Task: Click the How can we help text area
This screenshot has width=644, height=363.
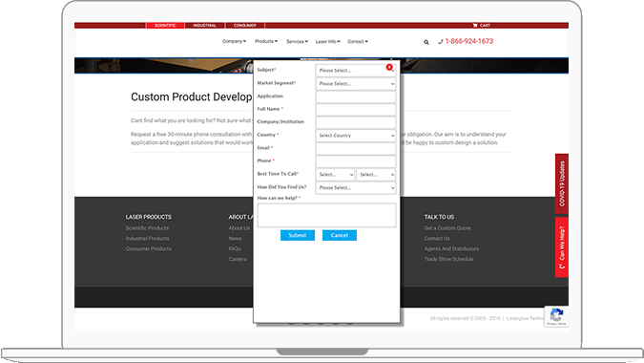Action: (326, 216)
